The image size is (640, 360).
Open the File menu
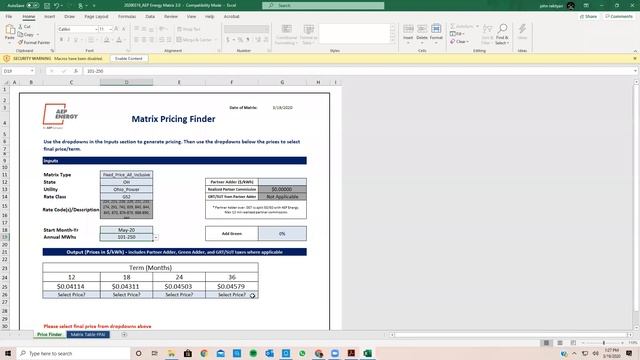(x=9, y=17)
